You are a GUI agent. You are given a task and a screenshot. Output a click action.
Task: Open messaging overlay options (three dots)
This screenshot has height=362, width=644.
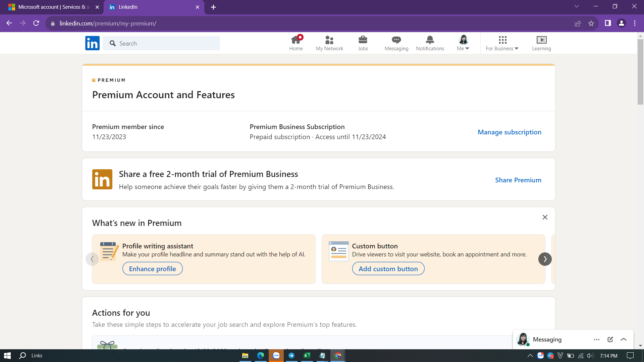point(597,340)
